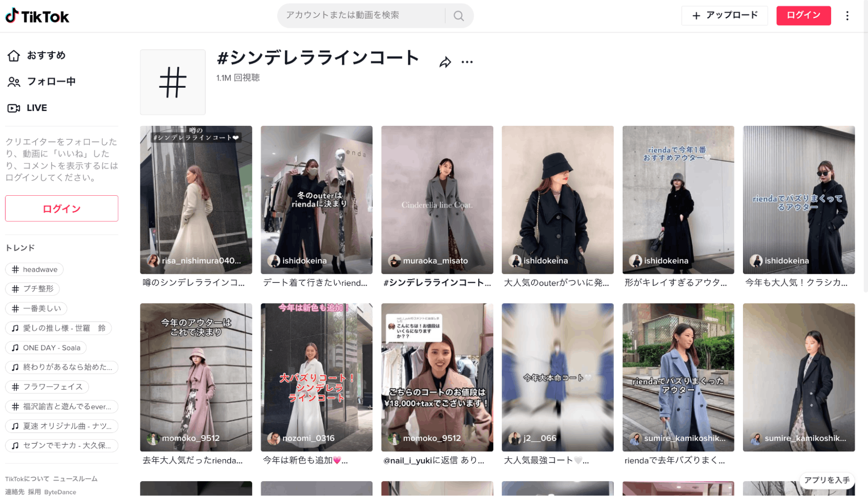Click j2__066 avatar icon
Screen dimensions: 868x496
515,438
